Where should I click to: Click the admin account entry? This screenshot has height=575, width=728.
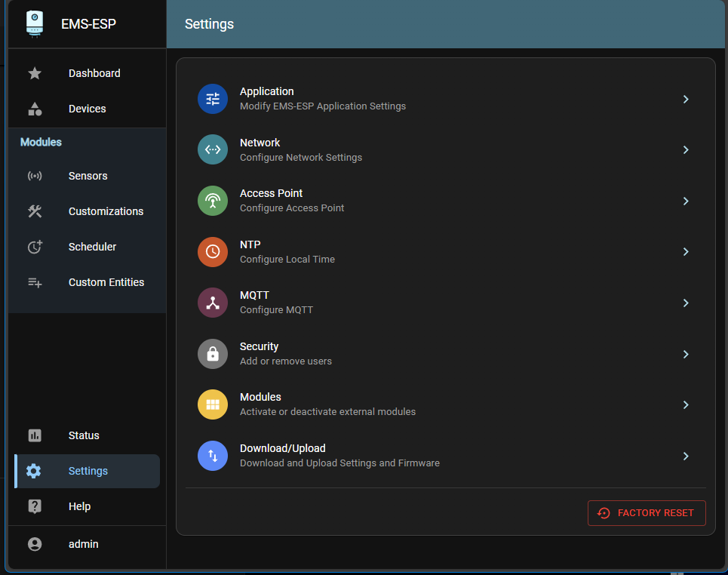[x=83, y=544]
